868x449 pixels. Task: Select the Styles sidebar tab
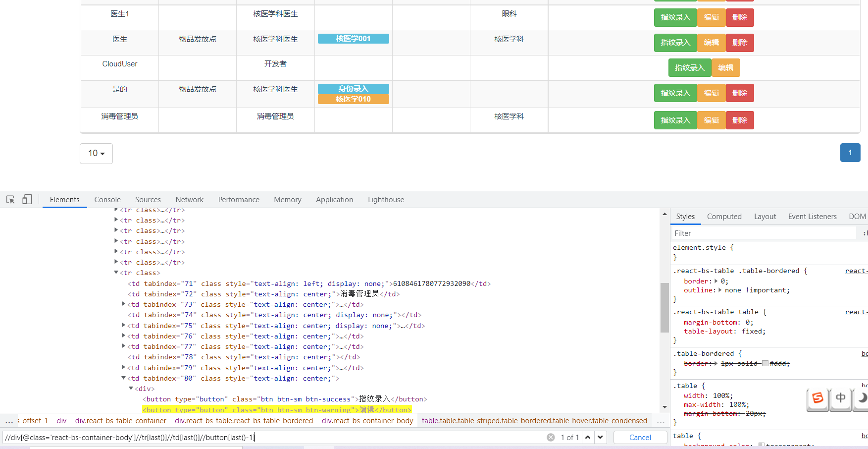click(x=685, y=217)
